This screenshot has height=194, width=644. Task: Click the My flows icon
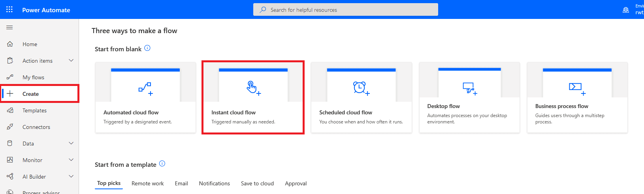click(10, 77)
